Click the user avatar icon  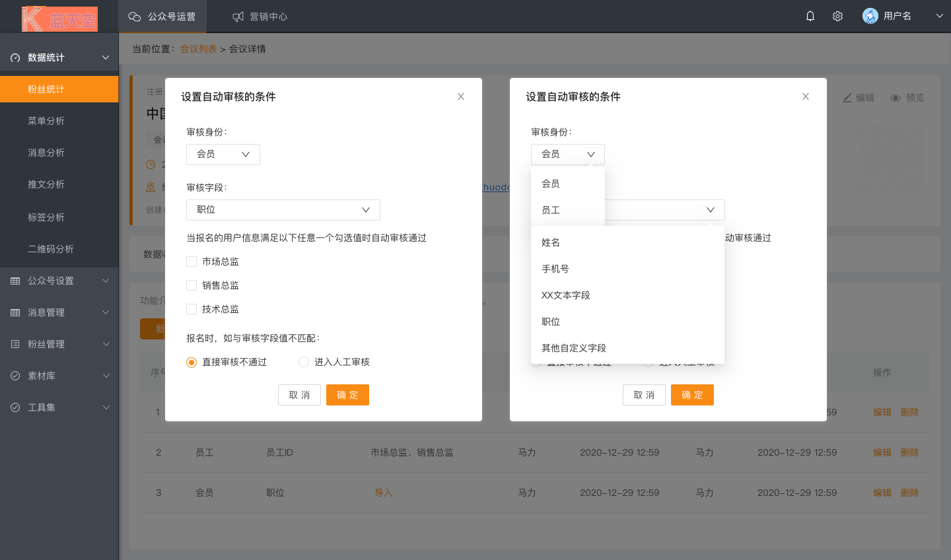point(870,17)
